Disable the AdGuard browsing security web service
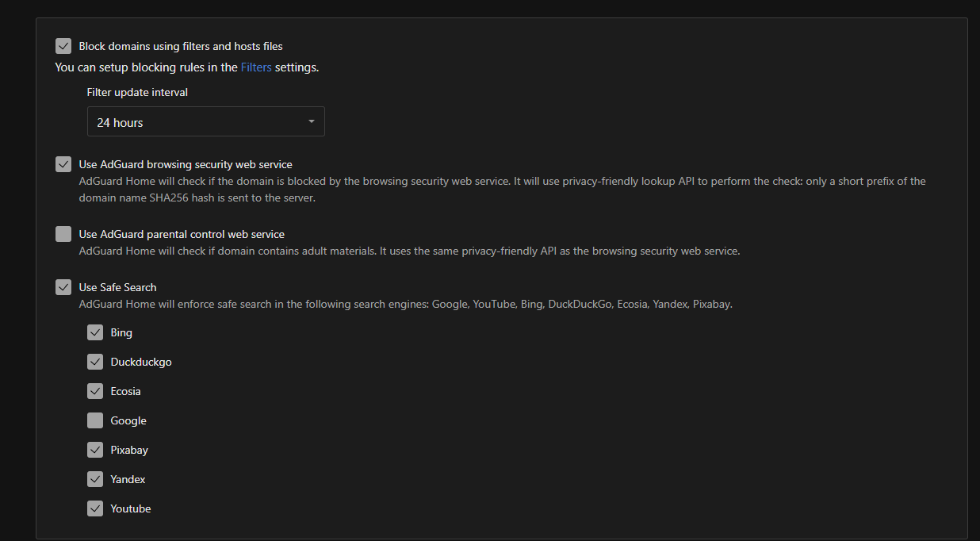 click(63, 164)
